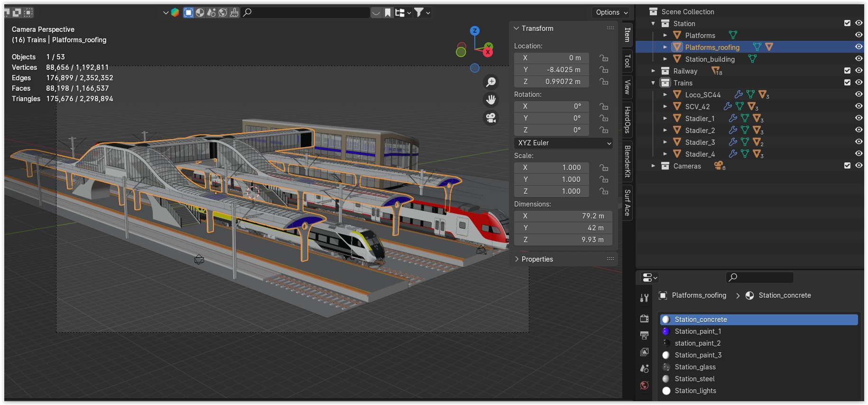Click the camera objects icon in Cameras row
This screenshot has height=405, width=868.
point(720,166)
